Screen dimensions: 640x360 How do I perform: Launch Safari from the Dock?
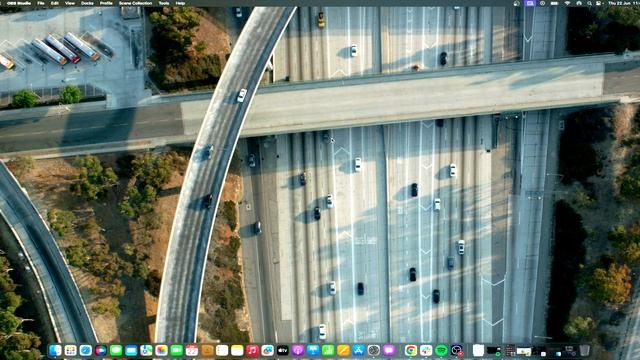pos(86,350)
